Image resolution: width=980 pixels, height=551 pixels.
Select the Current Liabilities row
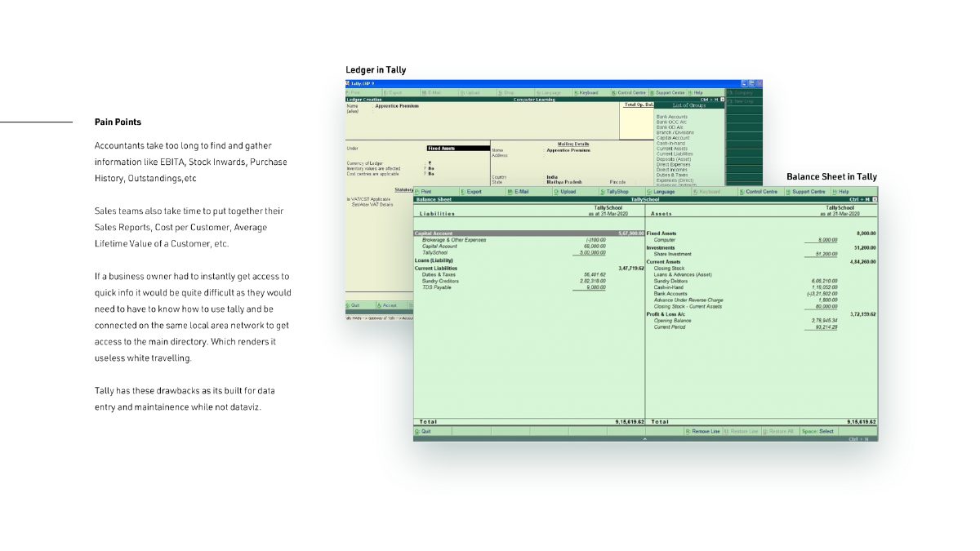[x=529, y=268]
